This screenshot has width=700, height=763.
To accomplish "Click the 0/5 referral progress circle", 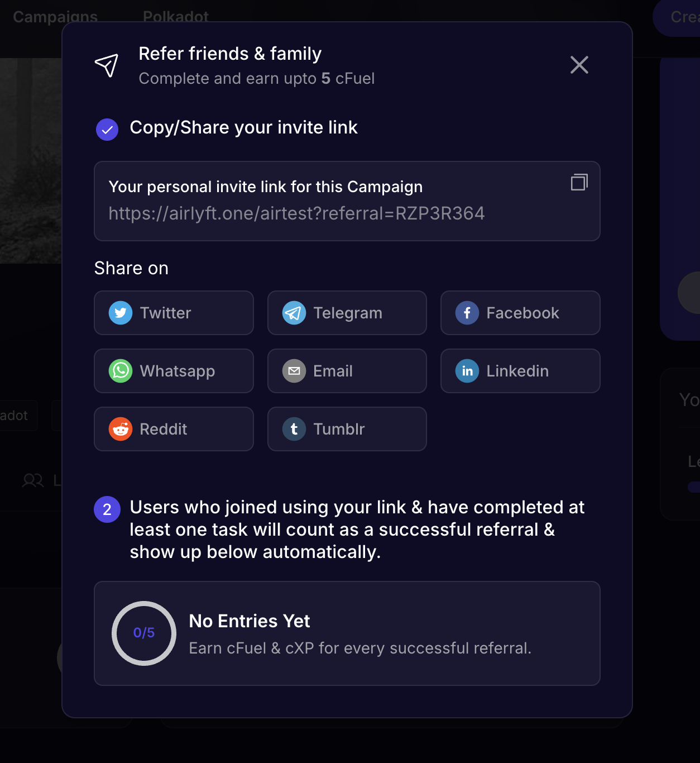I will pos(144,633).
